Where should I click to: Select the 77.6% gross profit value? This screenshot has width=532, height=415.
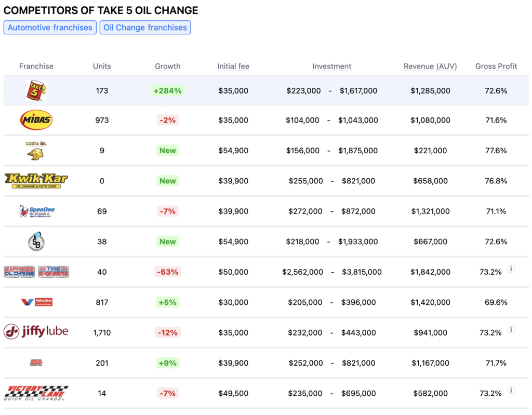[x=496, y=150]
